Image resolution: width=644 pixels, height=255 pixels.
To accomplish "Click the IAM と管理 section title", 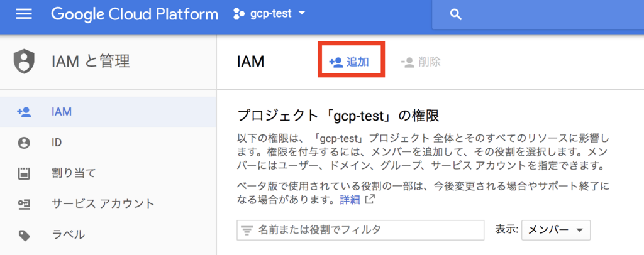I will tap(91, 62).
